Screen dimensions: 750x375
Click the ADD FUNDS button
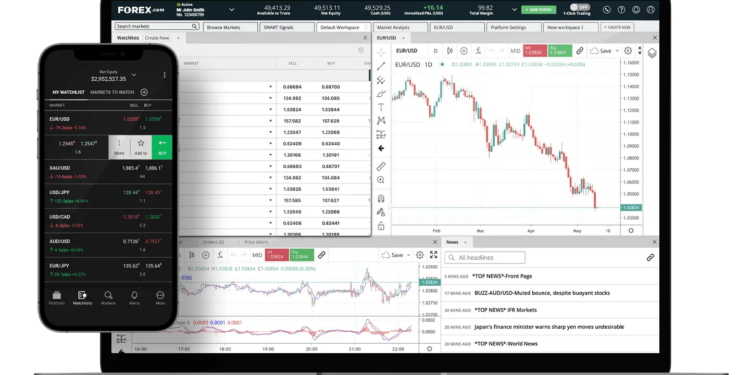pyautogui.click(x=539, y=10)
